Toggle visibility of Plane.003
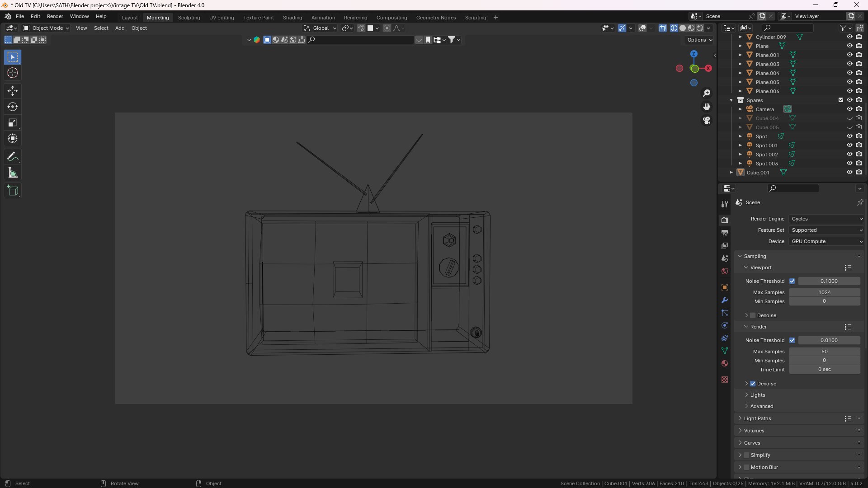 (849, 64)
